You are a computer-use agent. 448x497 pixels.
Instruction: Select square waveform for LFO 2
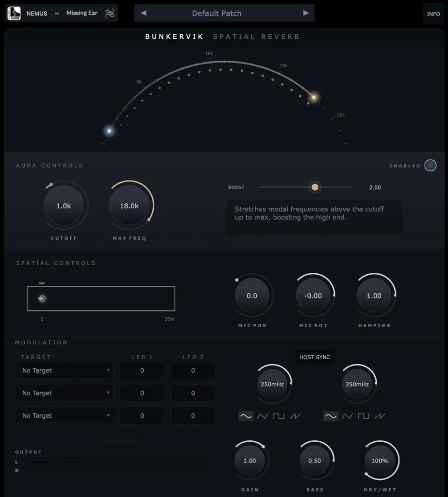(x=364, y=416)
